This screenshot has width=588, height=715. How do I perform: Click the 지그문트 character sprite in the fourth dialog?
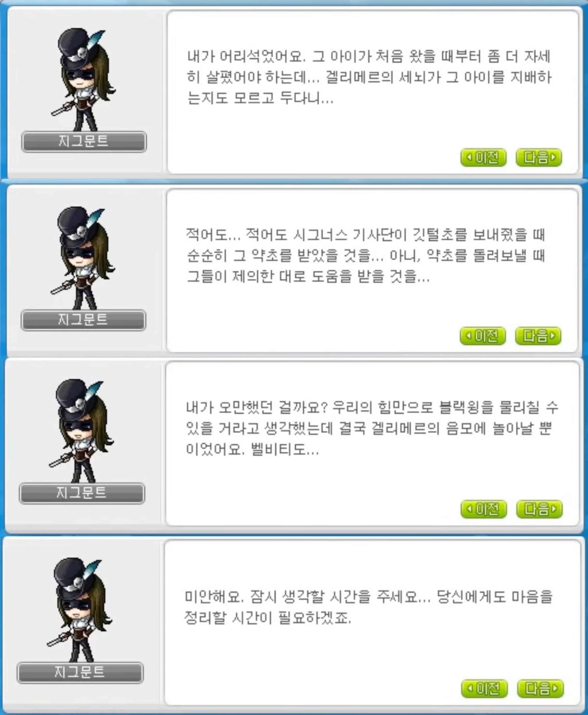(80, 610)
